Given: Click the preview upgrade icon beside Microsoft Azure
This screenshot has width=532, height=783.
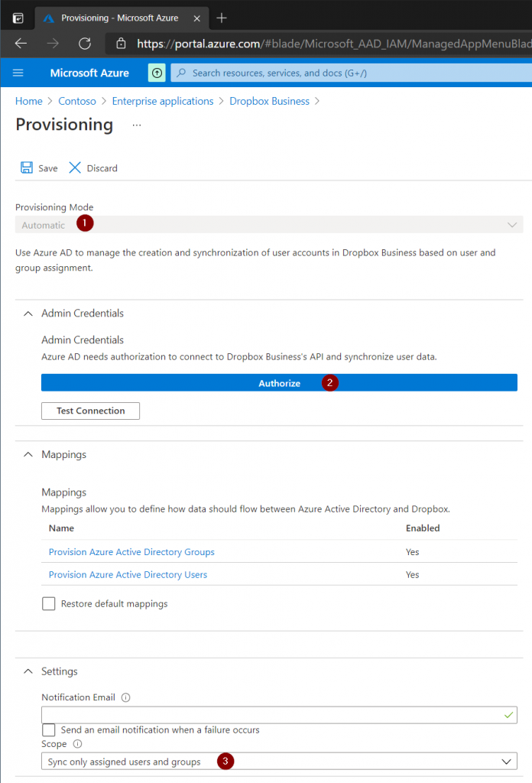Looking at the screenshot, I should 157,73.
